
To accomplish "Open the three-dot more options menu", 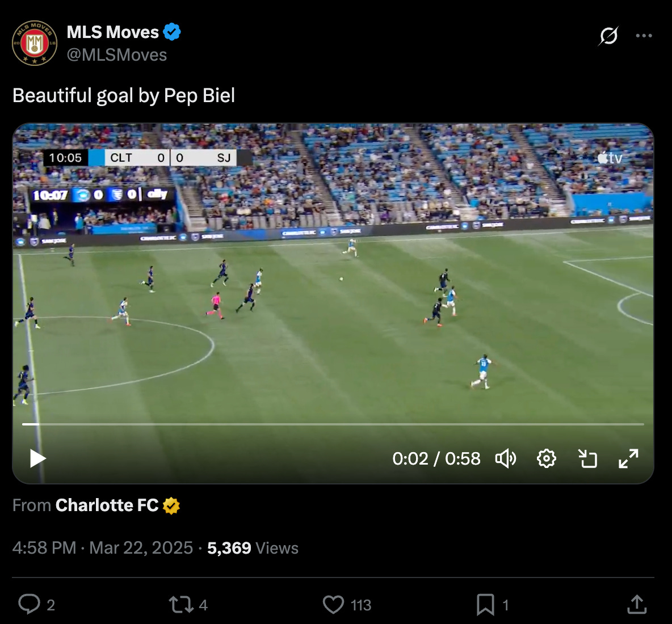I will [644, 36].
